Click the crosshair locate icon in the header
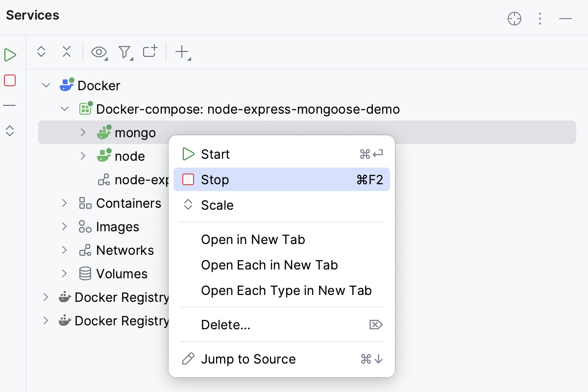The height and width of the screenshot is (392, 588). [514, 19]
